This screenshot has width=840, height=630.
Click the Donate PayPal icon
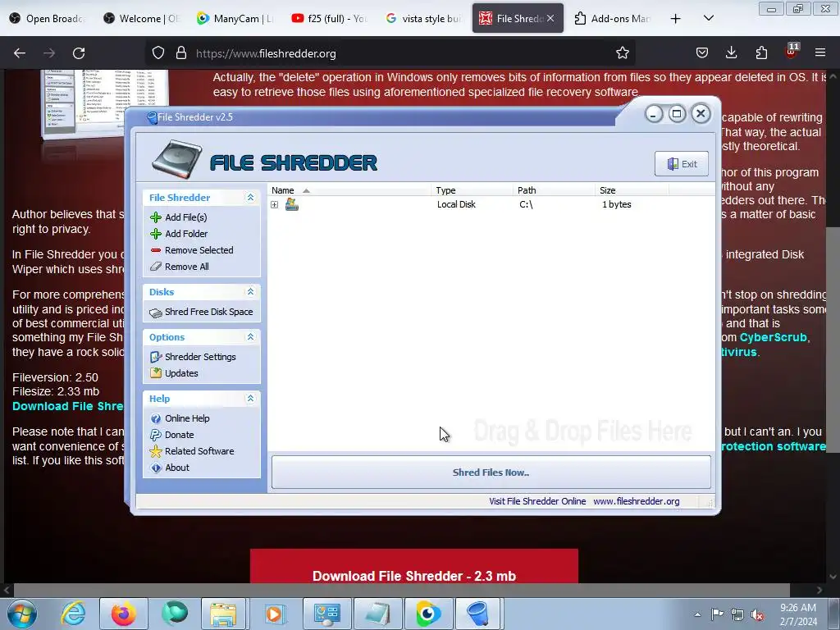pyautogui.click(x=156, y=435)
